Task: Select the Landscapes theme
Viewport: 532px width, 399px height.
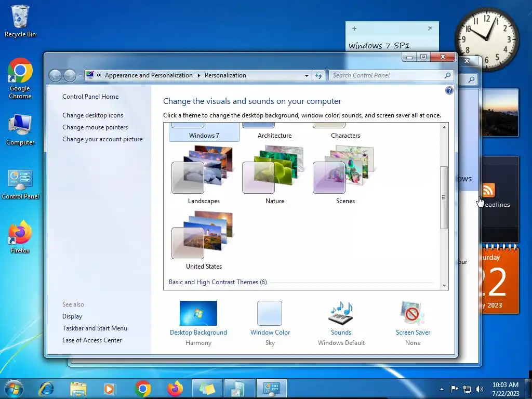Action: (204, 175)
